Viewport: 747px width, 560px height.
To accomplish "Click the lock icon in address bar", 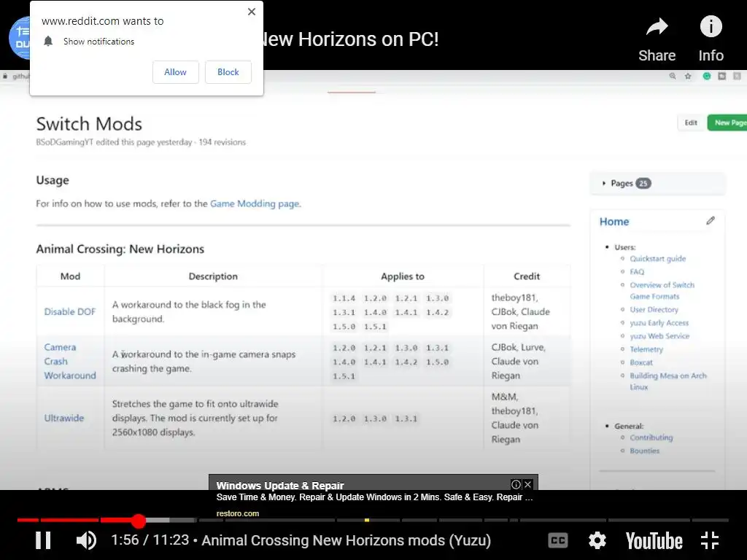I will pos(5,76).
